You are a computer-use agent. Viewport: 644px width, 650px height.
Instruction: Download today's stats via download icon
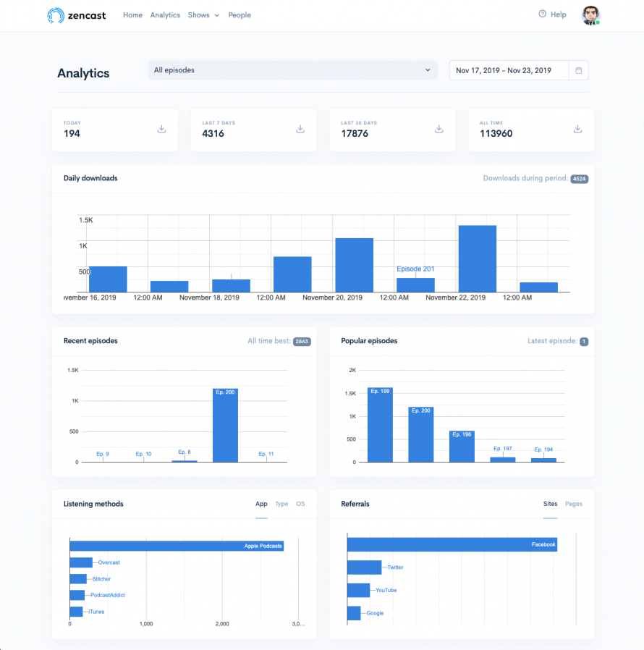click(161, 130)
